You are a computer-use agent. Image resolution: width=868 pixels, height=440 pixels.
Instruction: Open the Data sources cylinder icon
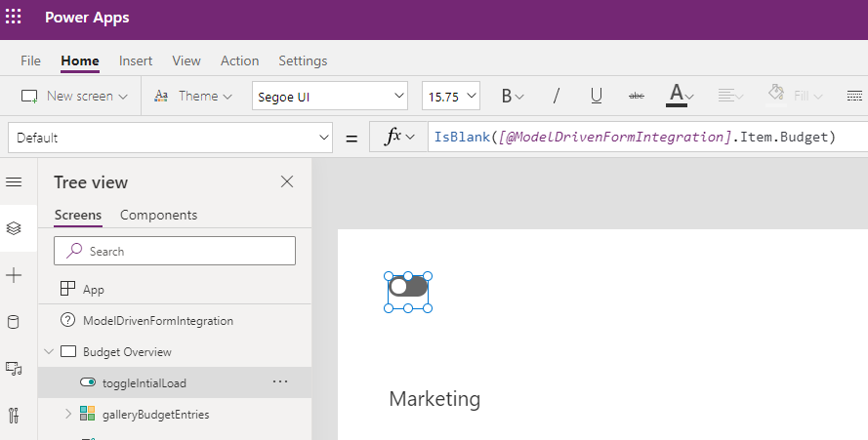click(x=14, y=322)
